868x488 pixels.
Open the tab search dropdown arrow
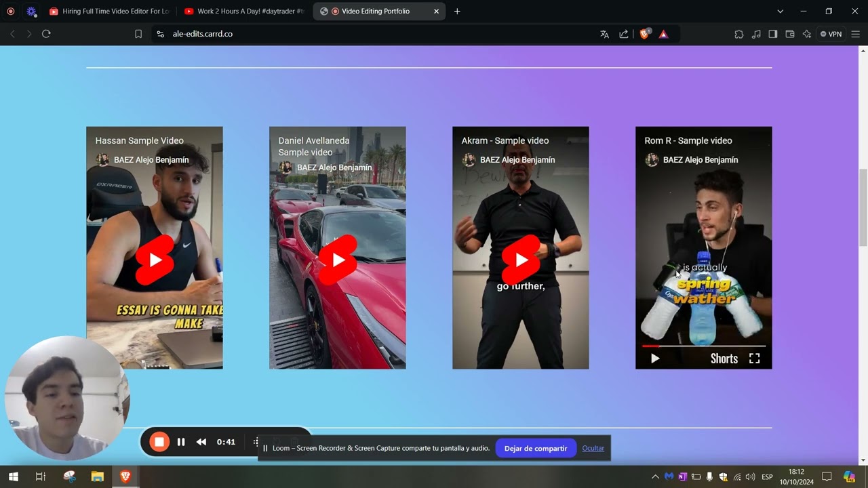[780, 12]
